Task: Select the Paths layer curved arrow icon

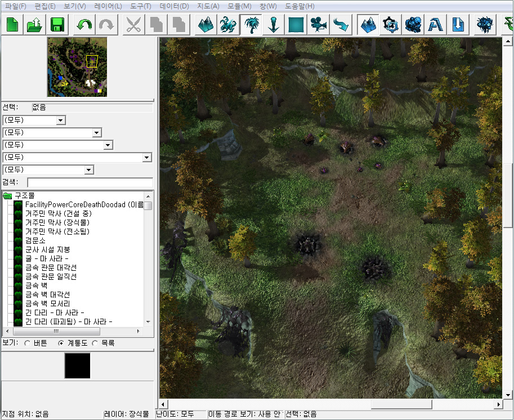Action: (341, 25)
